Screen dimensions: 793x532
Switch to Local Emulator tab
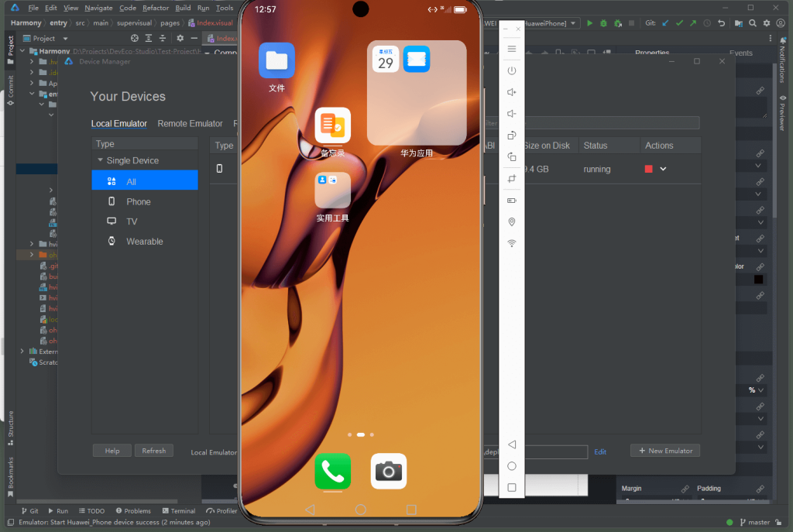pos(118,123)
